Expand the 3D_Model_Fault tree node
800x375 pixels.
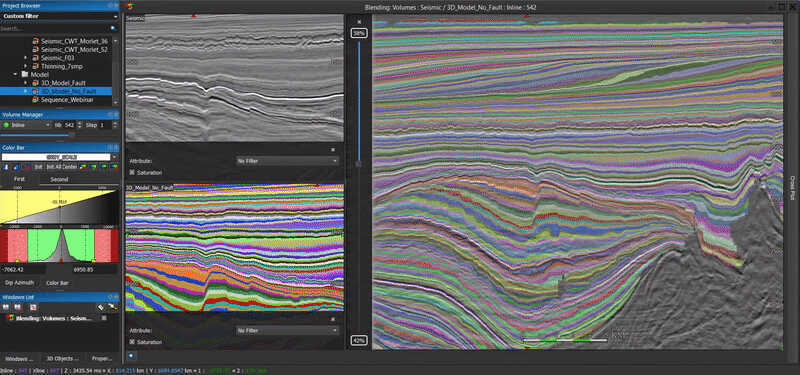tap(26, 83)
